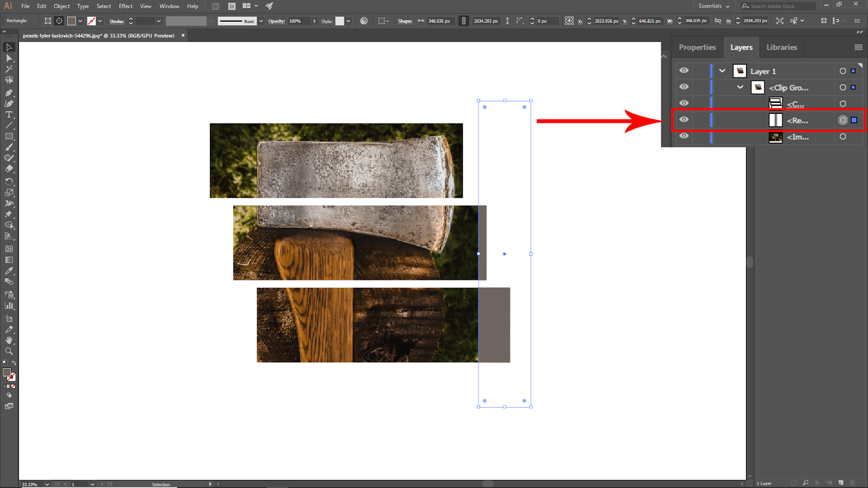Select the Shape Builder tool
868x488 pixels.
pos(9,225)
